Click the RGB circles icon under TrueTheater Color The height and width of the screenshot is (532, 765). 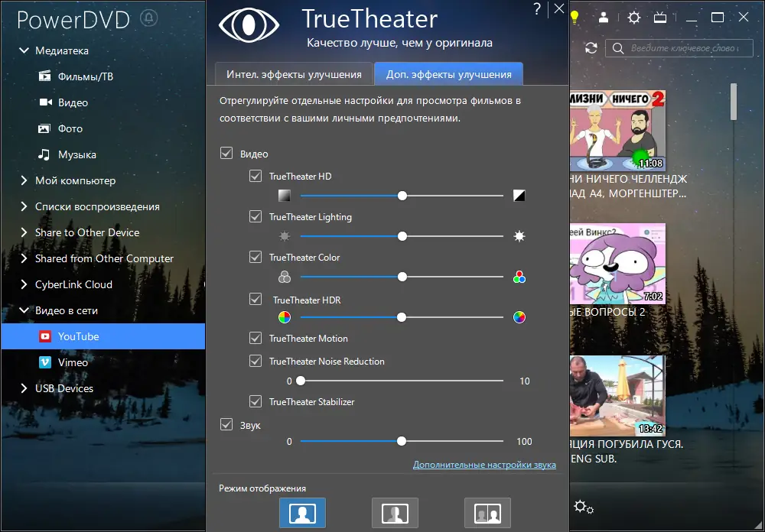519,277
